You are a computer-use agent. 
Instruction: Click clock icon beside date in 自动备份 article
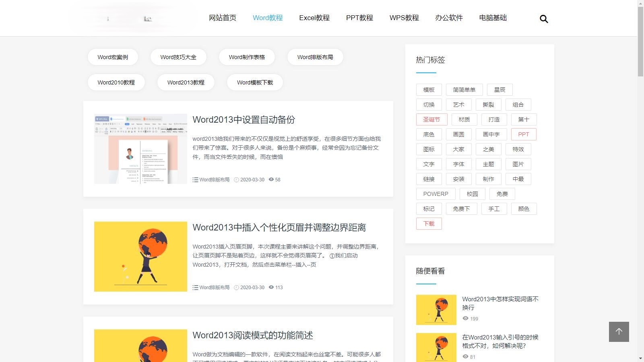pos(236,180)
